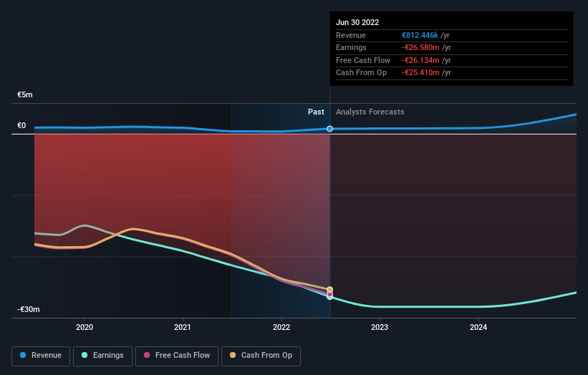The height and width of the screenshot is (375, 588).
Task: Click the blue Revenue data point marker
Action: point(329,129)
